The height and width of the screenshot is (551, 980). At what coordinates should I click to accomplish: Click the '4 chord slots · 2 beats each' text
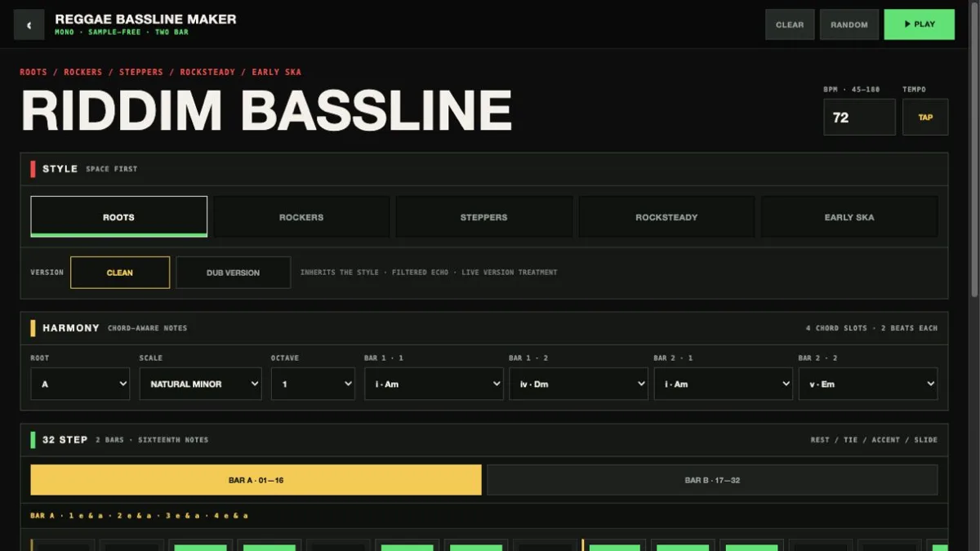click(871, 328)
